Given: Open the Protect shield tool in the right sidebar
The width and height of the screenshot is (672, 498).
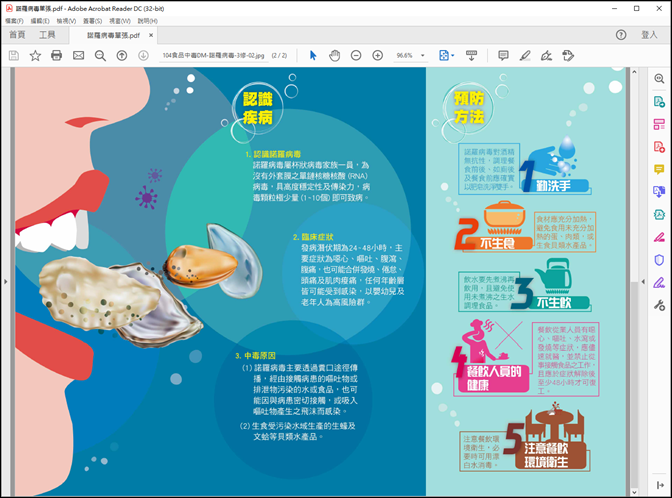Looking at the screenshot, I should point(659,260).
